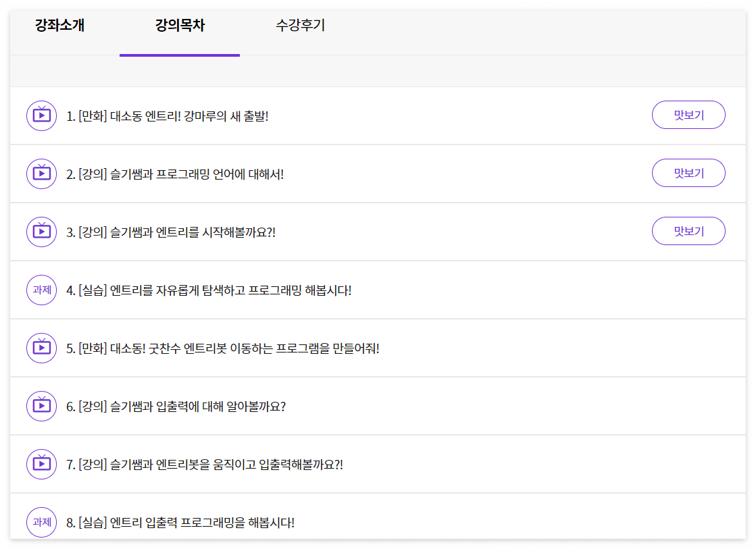Click the video icon beside lesson 7
This screenshot has height=549, width=756.
pos(41,464)
